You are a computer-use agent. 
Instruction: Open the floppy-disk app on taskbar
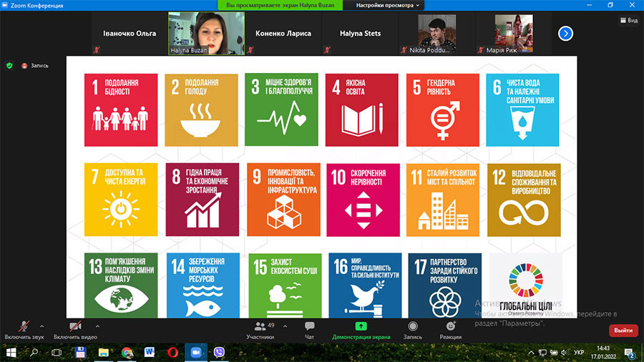tap(80, 353)
